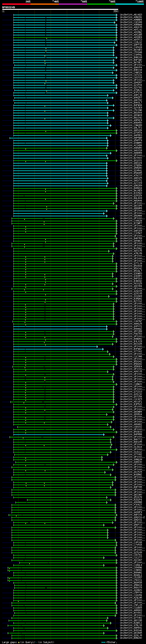Click the white query sequence bar
This screenshot has width=146, height=644.
pyautogui.click(x=60, y=9)
